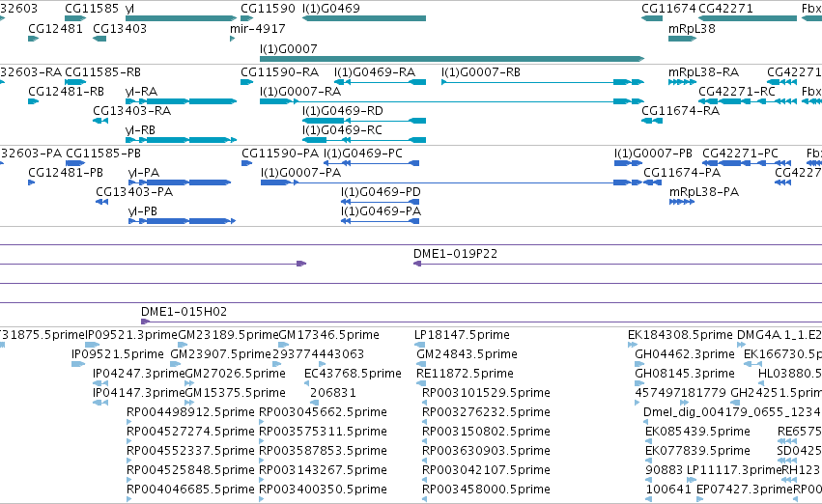This screenshot has width=822, height=504.
Task: Select transcript l(1)G0469-RA
Action: (x=375, y=71)
